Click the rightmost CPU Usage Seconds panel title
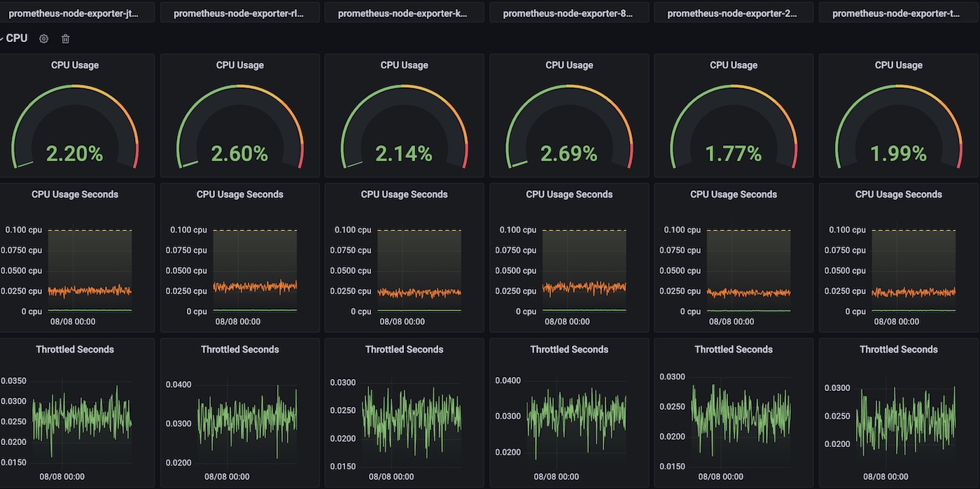This screenshot has width=980, height=489. point(899,194)
